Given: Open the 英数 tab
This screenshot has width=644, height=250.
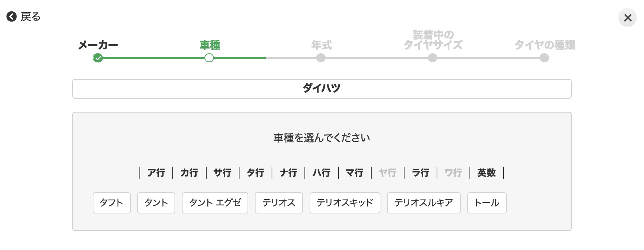Looking at the screenshot, I should point(486,173).
